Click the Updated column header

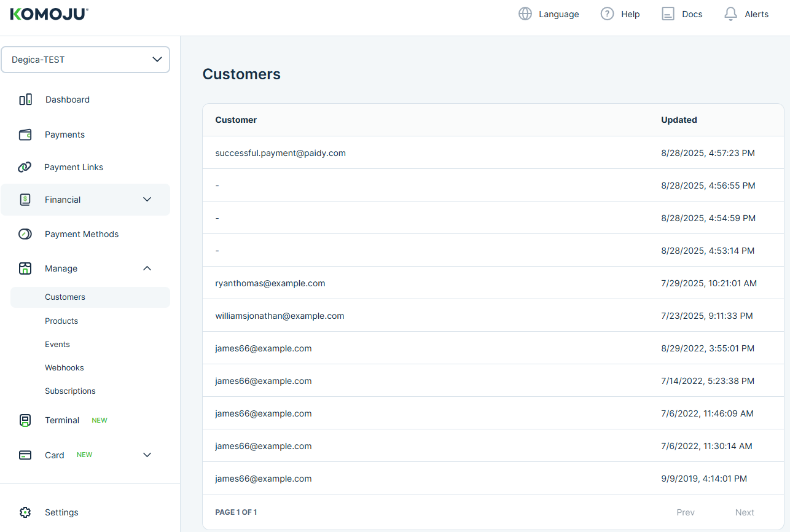pos(679,120)
